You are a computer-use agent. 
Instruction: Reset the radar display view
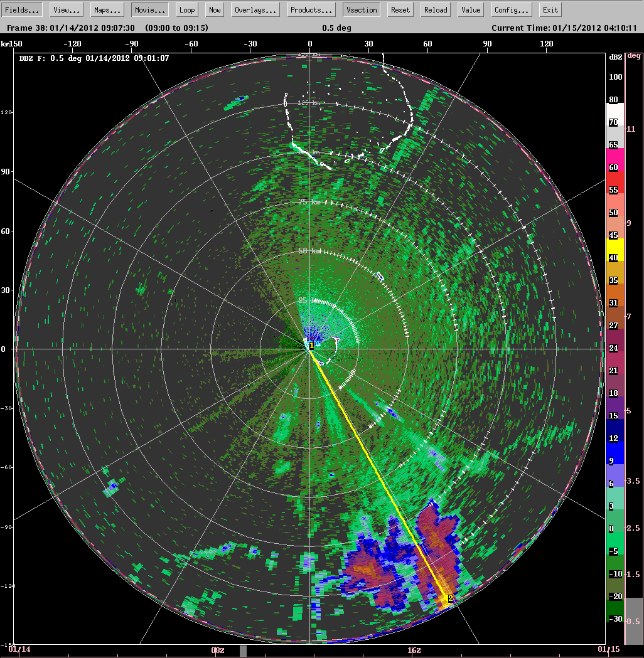[400, 9]
